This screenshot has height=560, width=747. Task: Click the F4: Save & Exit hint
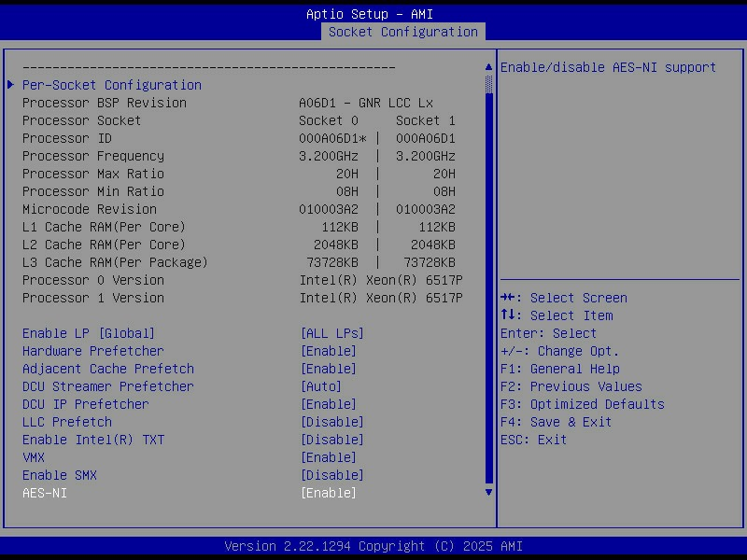(556, 422)
